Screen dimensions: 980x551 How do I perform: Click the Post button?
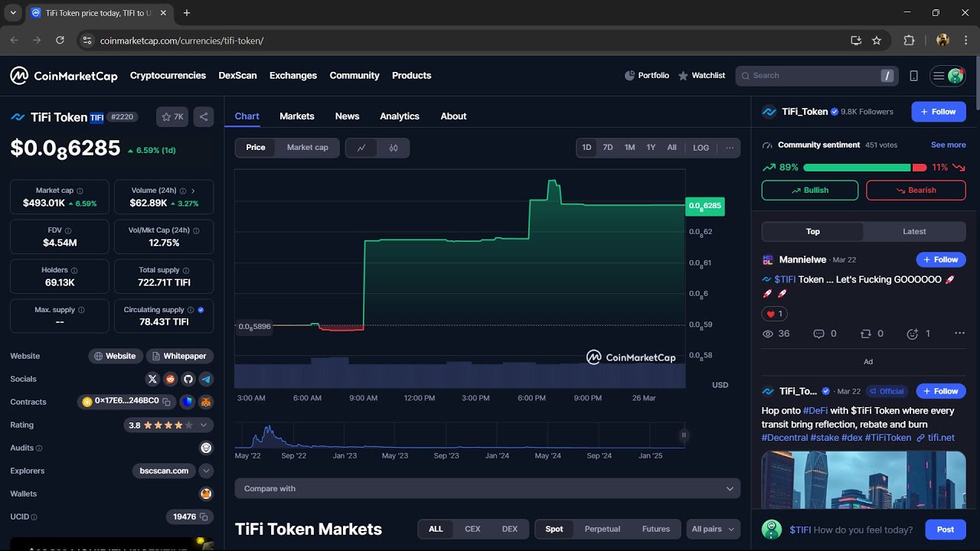click(946, 530)
